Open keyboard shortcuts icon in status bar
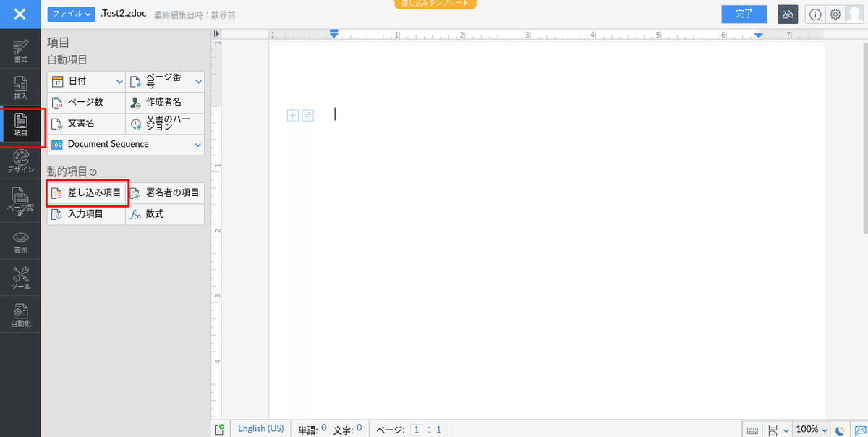Viewport: 868px width, 437px height. [752, 430]
